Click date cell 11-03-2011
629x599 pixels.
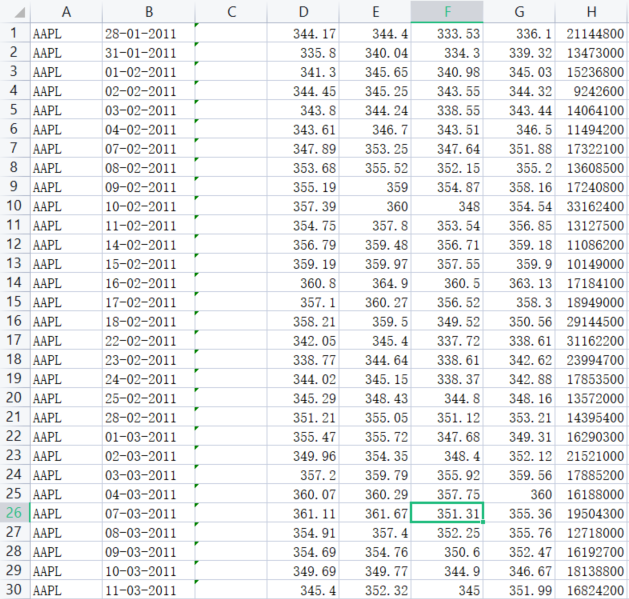pos(148,589)
